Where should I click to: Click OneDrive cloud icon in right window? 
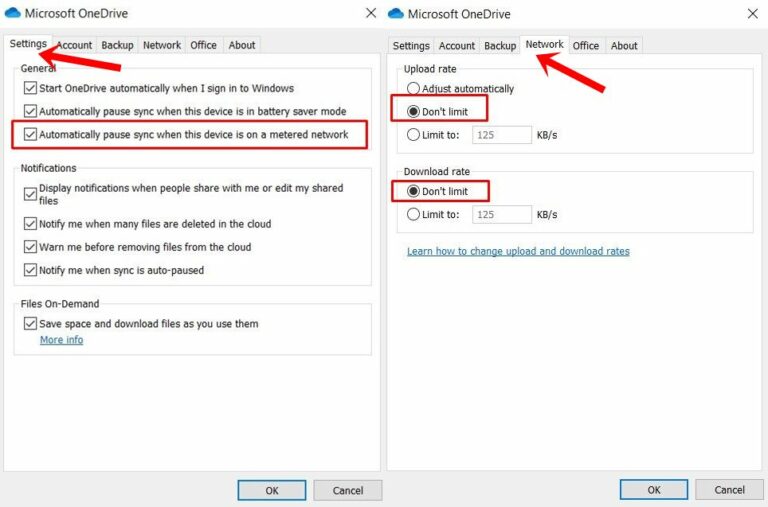tap(396, 13)
